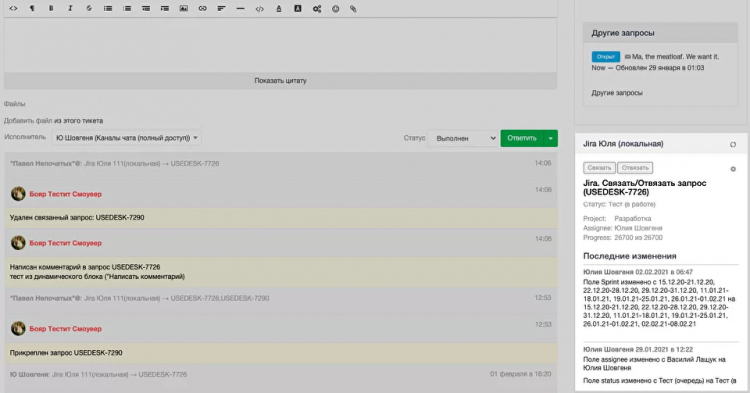The height and width of the screenshot is (393, 750).
Task: Click text 'Прикреплен запрос USEDESK-7290'
Action: pyautogui.click(x=66, y=353)
